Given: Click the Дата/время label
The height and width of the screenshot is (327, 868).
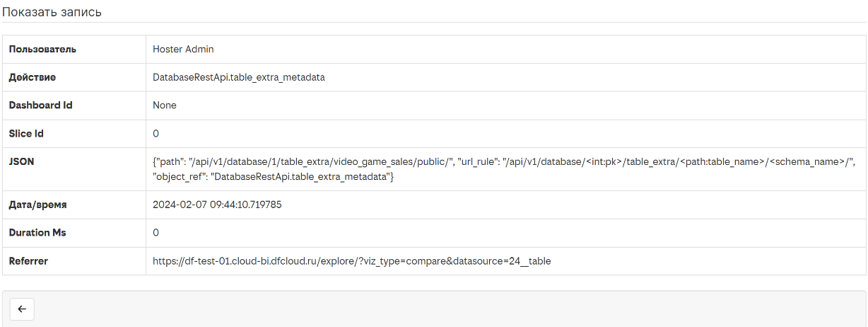Looking at the screenshot, I should 37,205.
